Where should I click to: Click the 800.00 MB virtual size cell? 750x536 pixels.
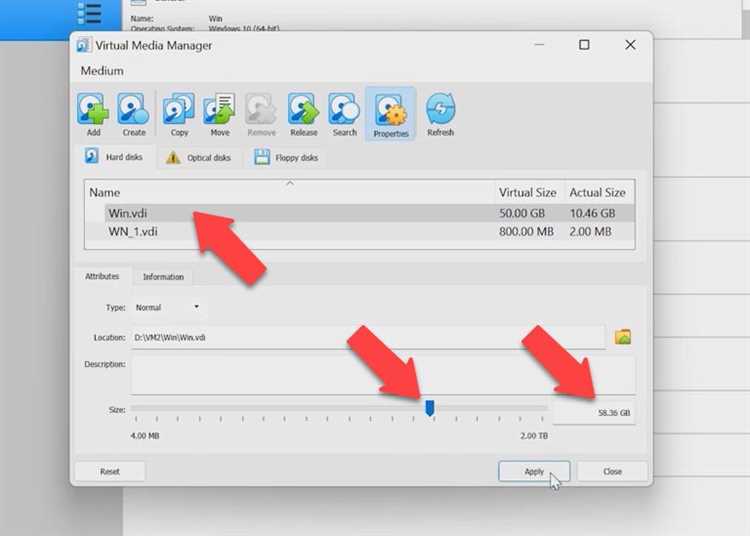click(526, 231)
